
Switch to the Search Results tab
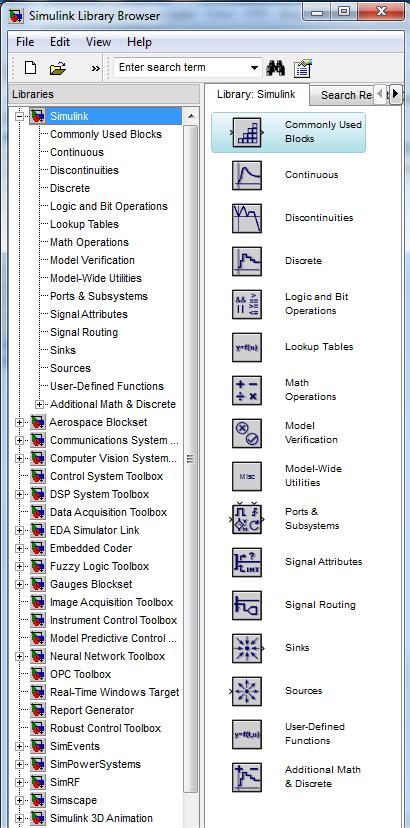344,96
